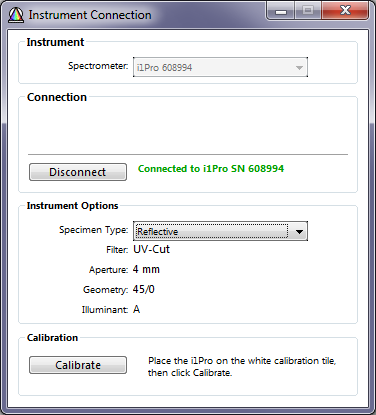The width and height of the screenshot is (376, 415).
Task: Click the Calibrate button
Action: point(78,365)
